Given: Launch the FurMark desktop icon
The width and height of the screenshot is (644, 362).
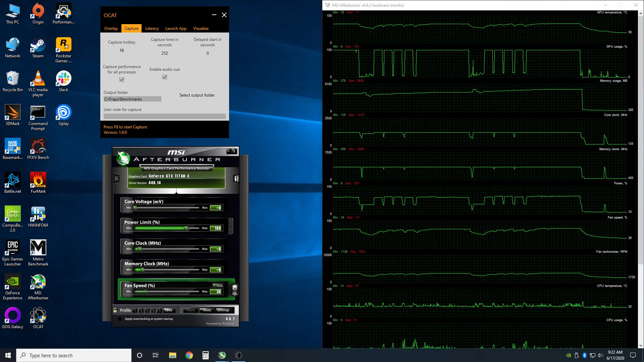Looking at the screenshot, I should pos(38,183).
